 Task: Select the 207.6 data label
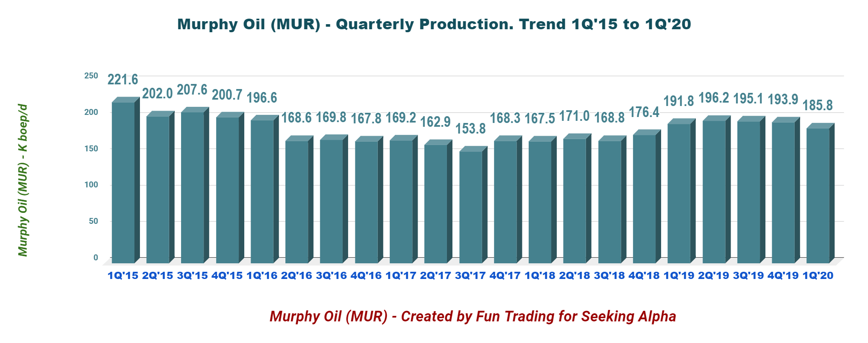point(192,89)
